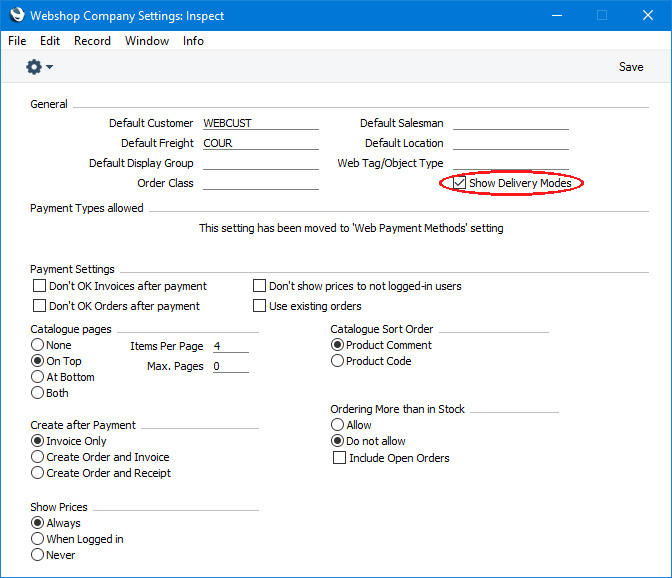Click the application logo in title bar
The image size is (672, 578).
click(x=17, y=15)
